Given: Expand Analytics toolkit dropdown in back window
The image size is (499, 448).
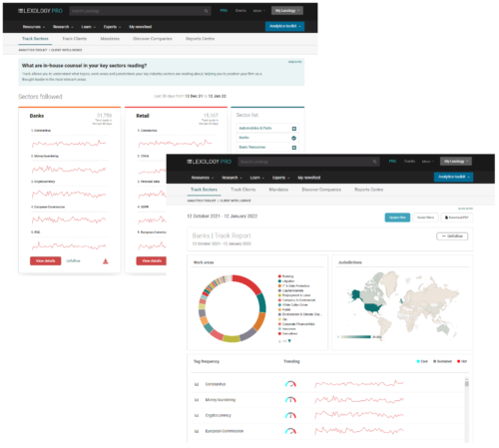Looking at the screenshot, I should [x=284, y=26].
